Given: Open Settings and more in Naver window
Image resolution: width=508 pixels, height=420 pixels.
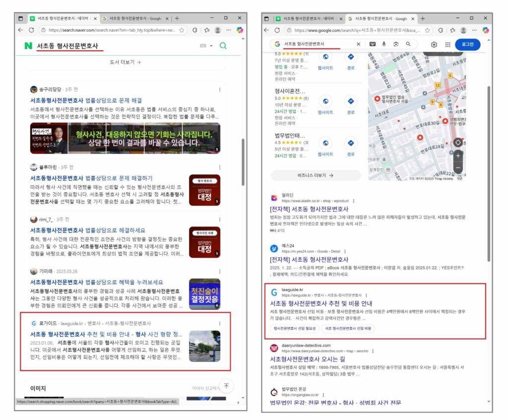Looking at the screenshot, I should [229, 30].
